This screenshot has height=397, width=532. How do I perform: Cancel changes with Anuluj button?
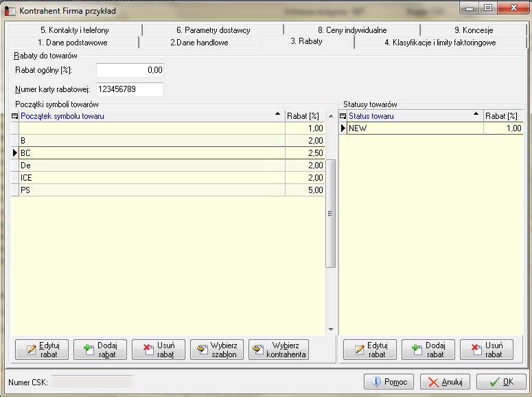[445, 382]
